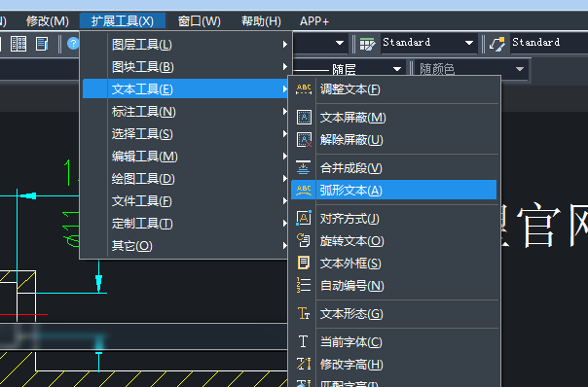Screen dimensions: 588x387
Task: Choose 解除屏蔽(U) command
Action: pos(393,140)
